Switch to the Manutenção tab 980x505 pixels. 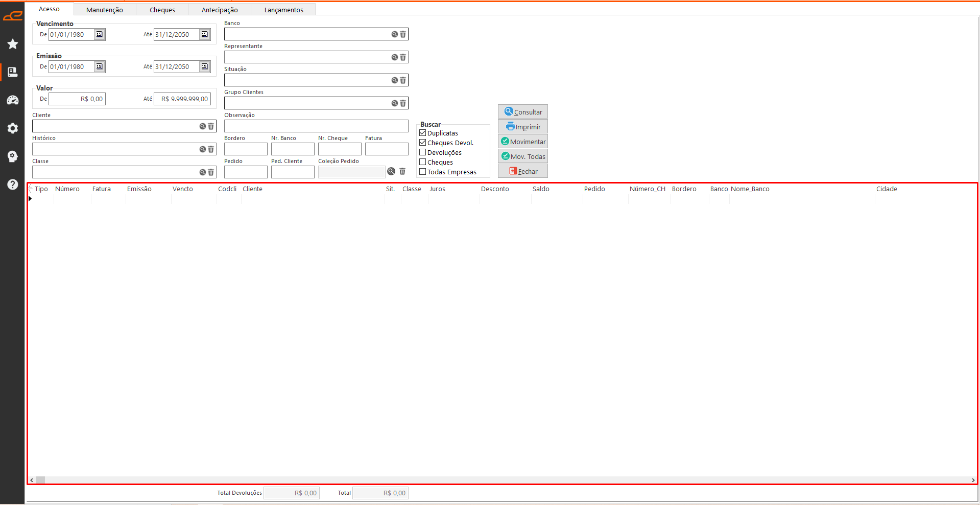[x=105, y=10]
